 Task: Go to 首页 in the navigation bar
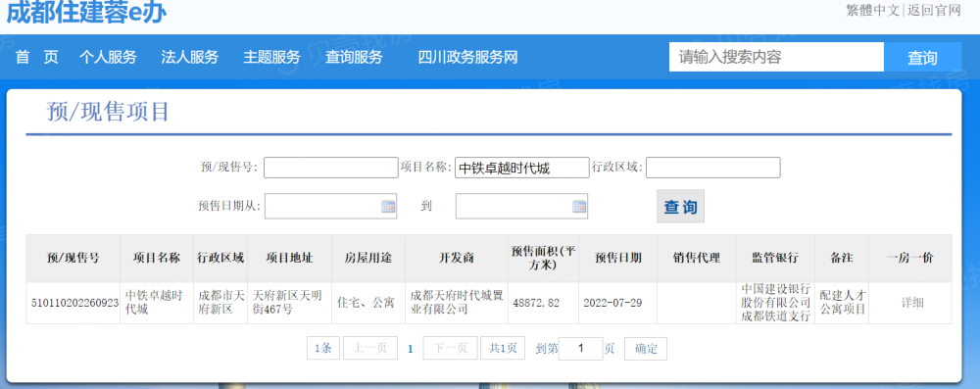[x=37, y=58]
